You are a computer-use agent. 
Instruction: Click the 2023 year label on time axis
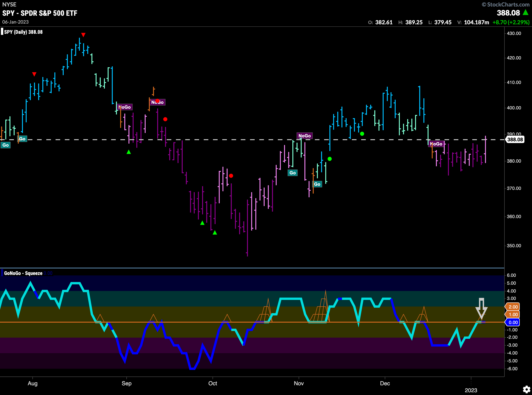tap(471, 390)
